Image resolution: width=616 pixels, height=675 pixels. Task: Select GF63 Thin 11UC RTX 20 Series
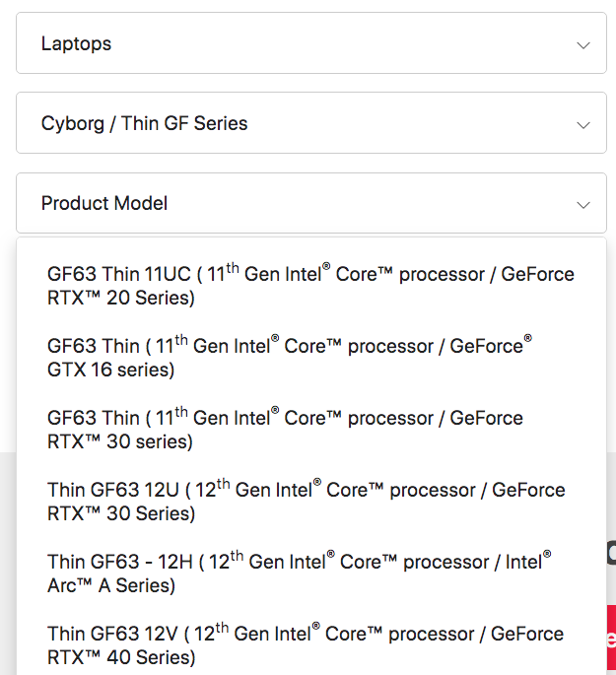[x=310, y=286]
